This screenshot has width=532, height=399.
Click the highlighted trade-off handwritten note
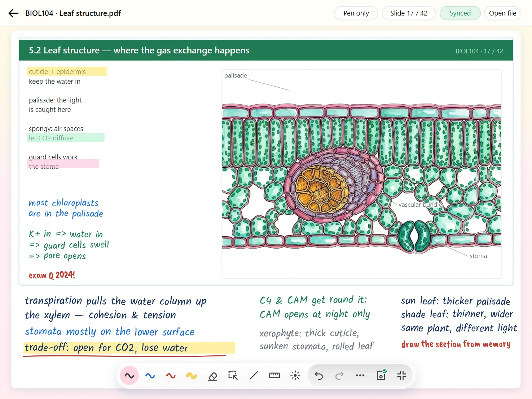click(x=106, y=348)
